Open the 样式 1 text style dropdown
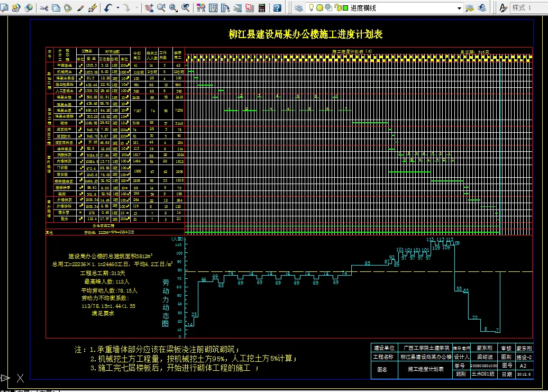 (x=529, y=8)
